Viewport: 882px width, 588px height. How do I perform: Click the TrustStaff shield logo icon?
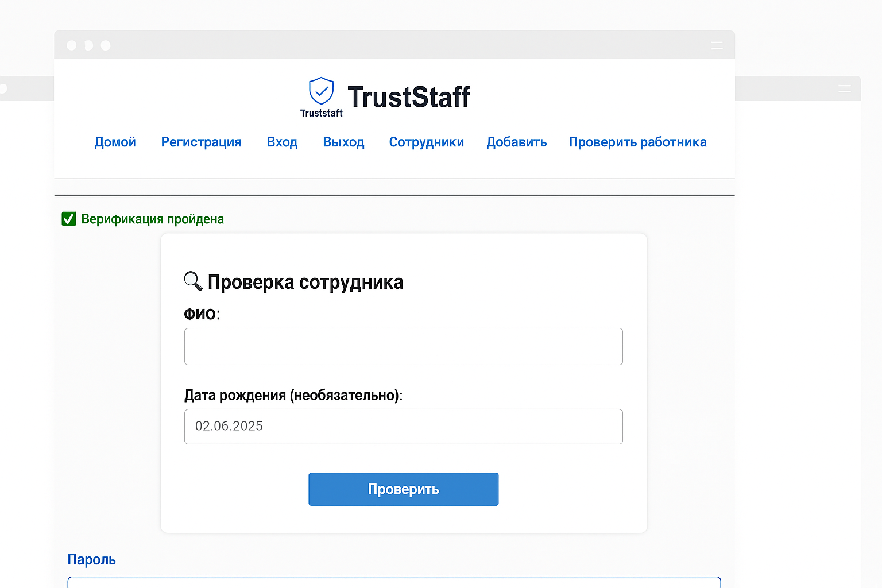(x=321, y=91)
